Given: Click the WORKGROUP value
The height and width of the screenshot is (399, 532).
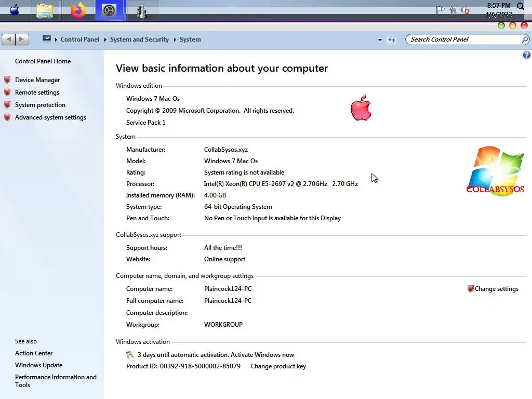Looking at the screenshot, I should 223,325.
